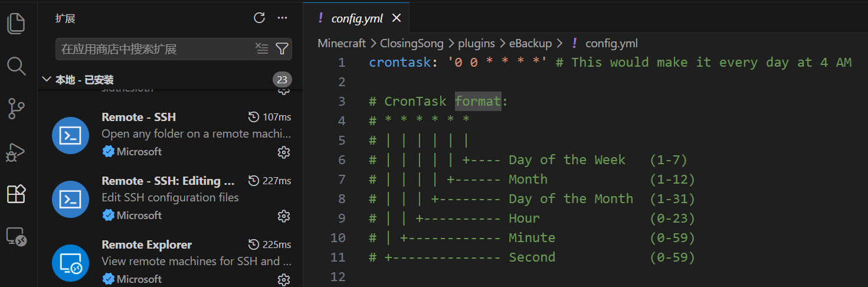Click line number 6 in the gutter
Image resolution: width=868 pixels, height=287 pixels.
342,159
